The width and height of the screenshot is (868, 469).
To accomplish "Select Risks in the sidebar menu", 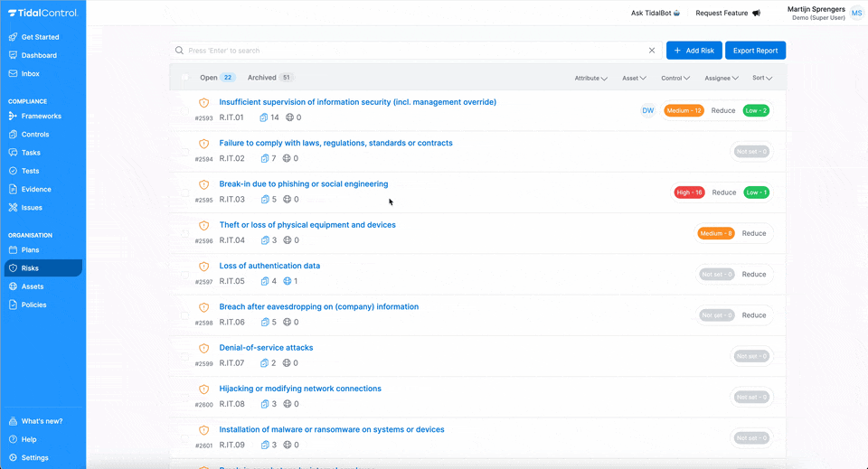I will [43, 268].
